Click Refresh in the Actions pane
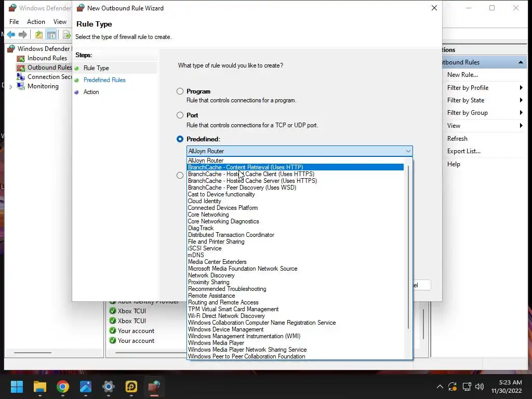Viewport: 532px width, 399px height. coord(457,138)
